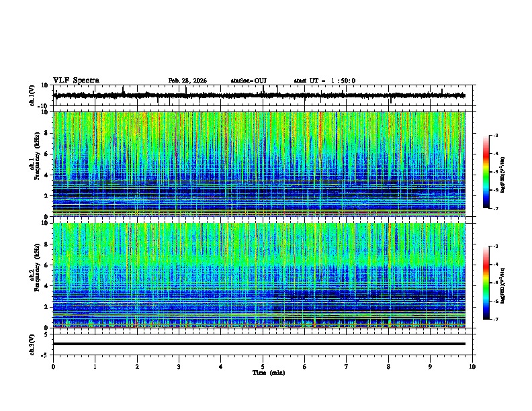Click the "5" tick on the ch.3(V) axis

[x=47, y=334]
